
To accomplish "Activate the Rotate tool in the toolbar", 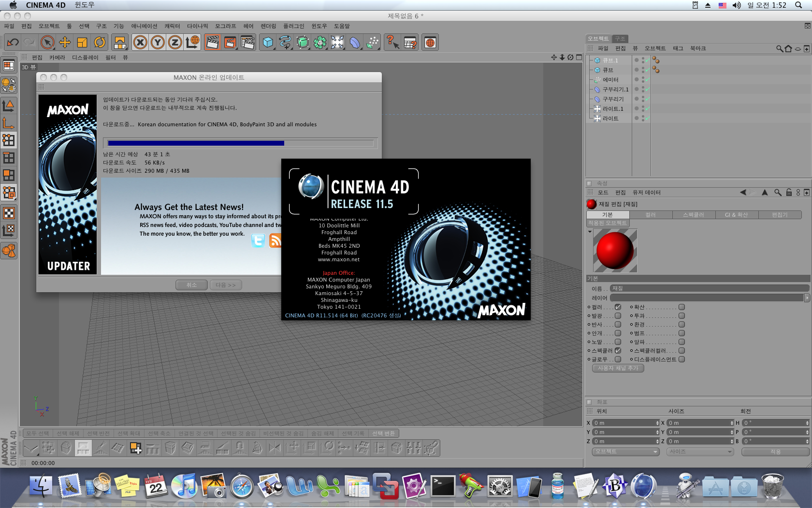I will coord(100,43).
